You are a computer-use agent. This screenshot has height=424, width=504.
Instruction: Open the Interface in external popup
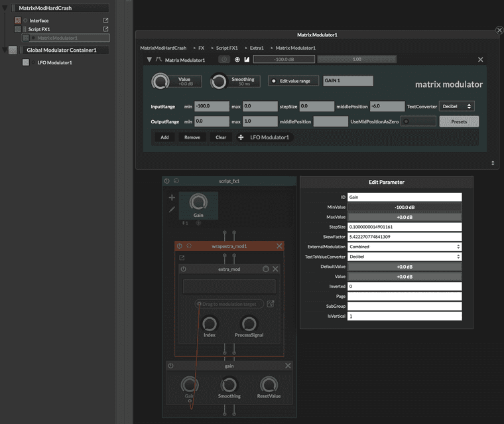[105, 21]
